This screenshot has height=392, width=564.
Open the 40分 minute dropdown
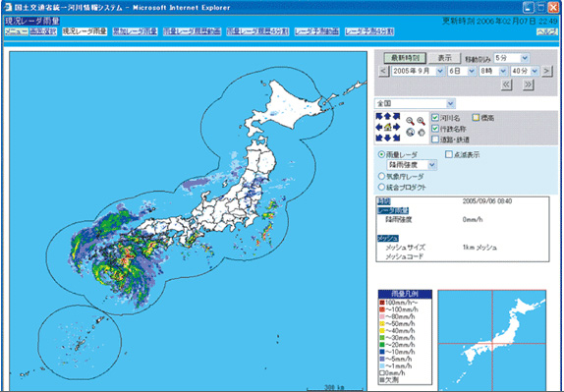pyautogui.click(x=525, y=71)
